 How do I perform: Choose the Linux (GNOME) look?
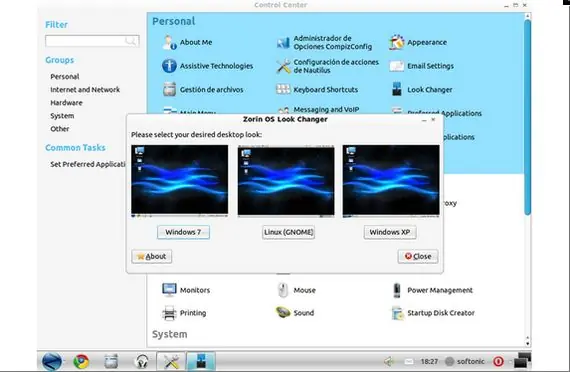288,232
